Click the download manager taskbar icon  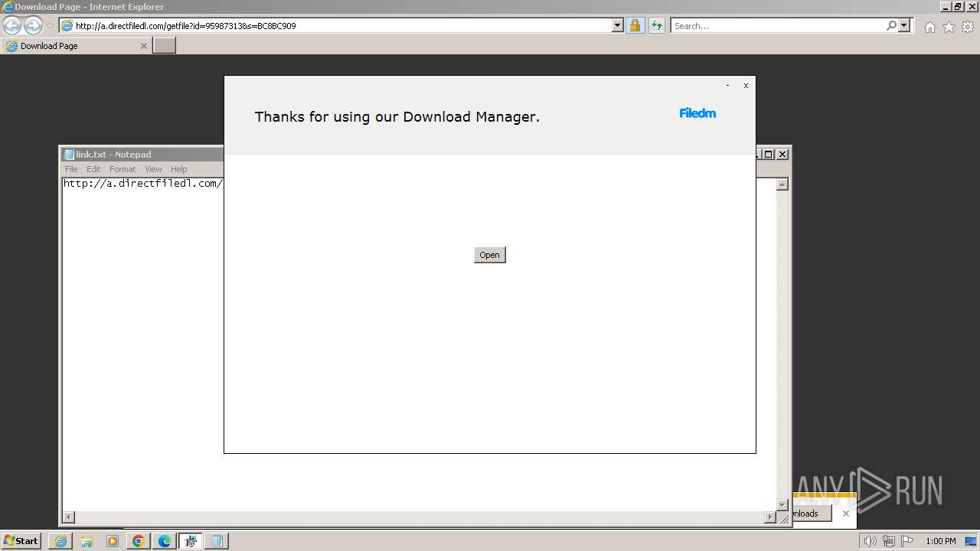[x=191, y=541]
